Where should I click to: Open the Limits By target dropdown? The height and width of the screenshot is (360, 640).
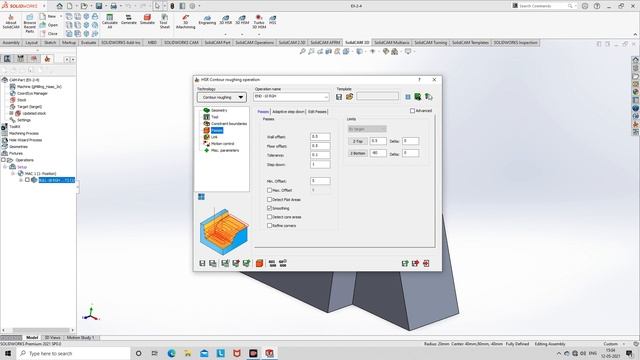click(x=367, y=129)
